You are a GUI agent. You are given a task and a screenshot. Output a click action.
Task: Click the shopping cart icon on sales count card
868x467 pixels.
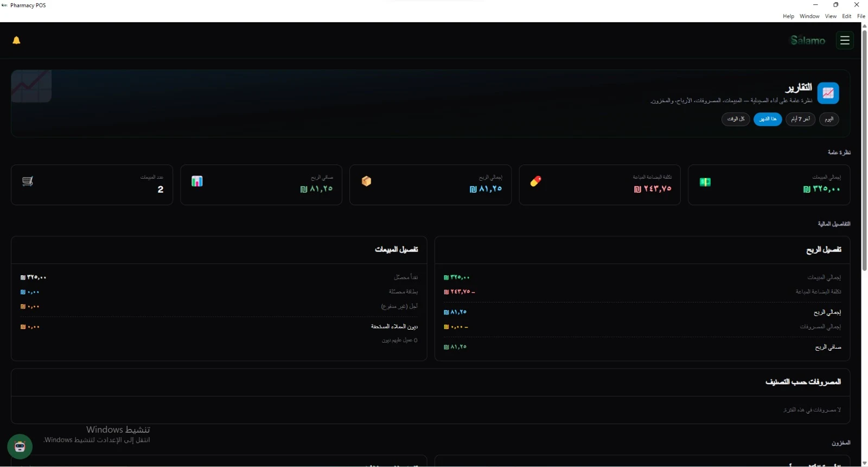tap(28, 181)
